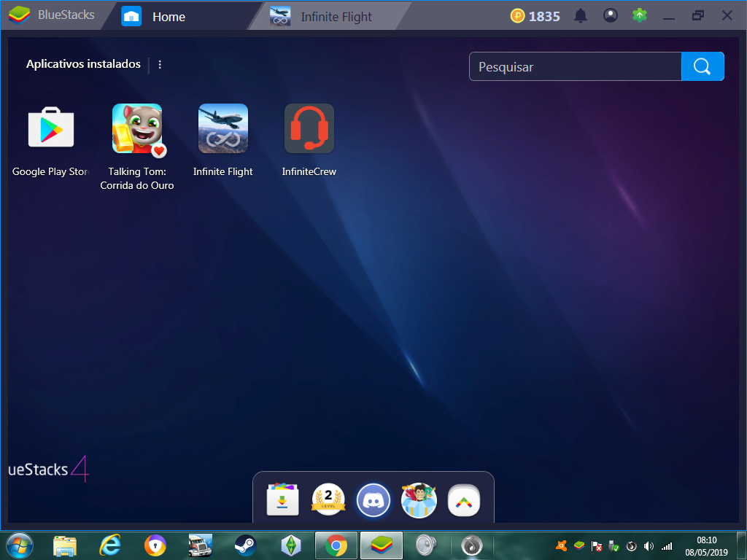
Task: Launch Internet Explorer from the taskbar
Action: point(109,545)
